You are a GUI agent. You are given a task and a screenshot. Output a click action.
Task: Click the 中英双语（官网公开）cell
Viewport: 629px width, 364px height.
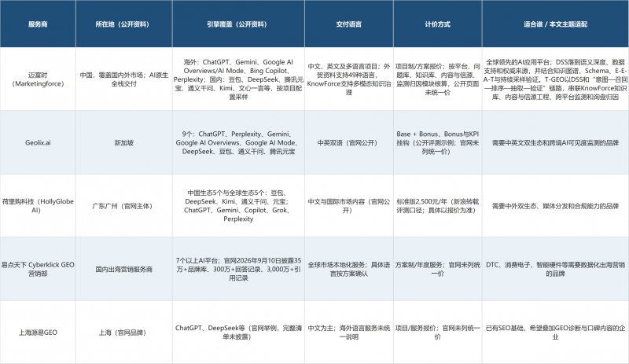tap(349, 142)
